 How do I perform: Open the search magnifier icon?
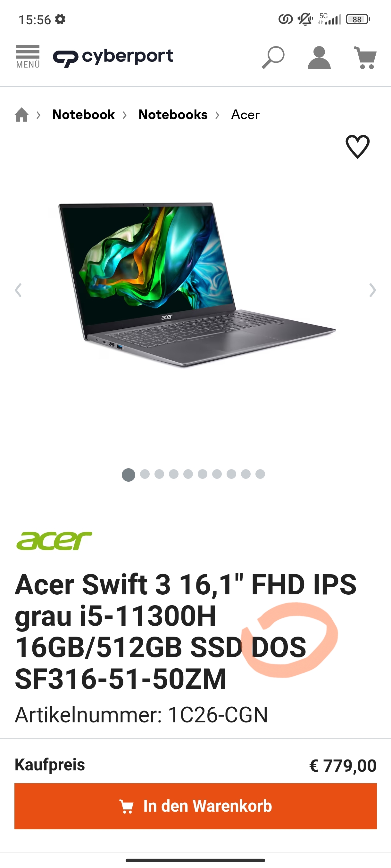tap(273, 58)
